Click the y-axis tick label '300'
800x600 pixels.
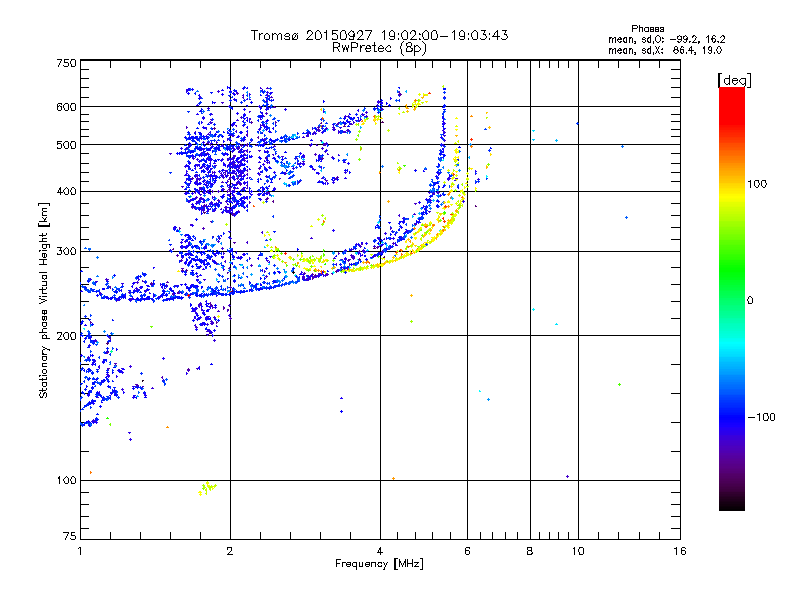(x=66, y=251)
